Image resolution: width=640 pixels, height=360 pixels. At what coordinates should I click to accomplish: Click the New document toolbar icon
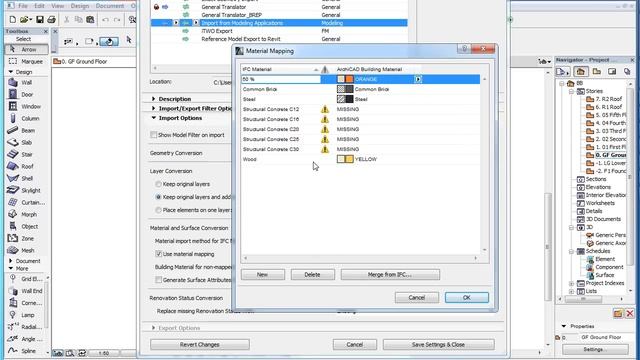pos(13,19)
